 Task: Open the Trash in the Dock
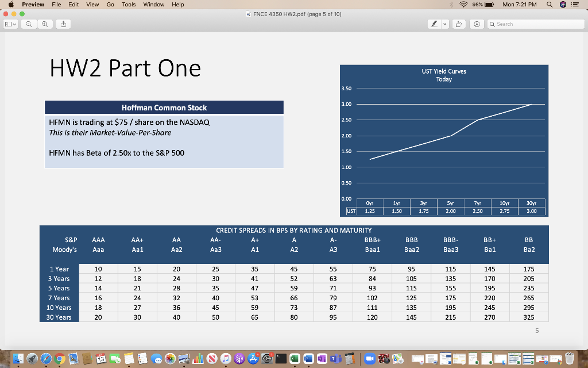pos(569,359)
